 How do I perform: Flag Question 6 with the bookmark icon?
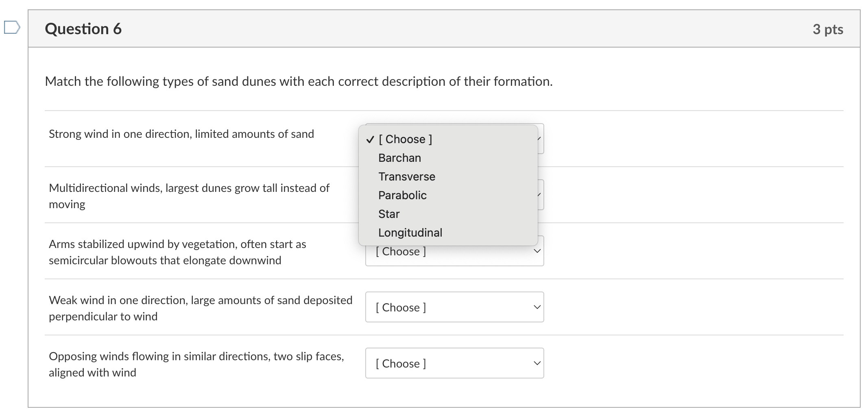coord(12,27)
